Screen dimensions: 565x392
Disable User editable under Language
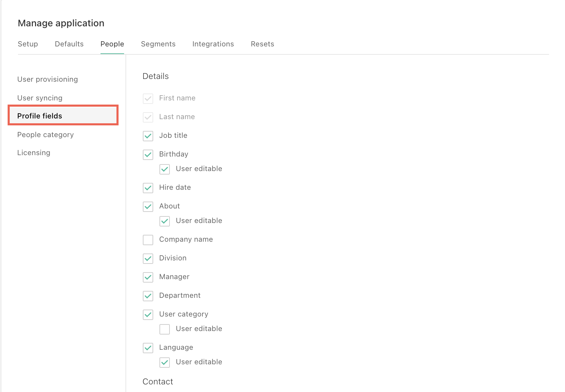pos(165,362)
